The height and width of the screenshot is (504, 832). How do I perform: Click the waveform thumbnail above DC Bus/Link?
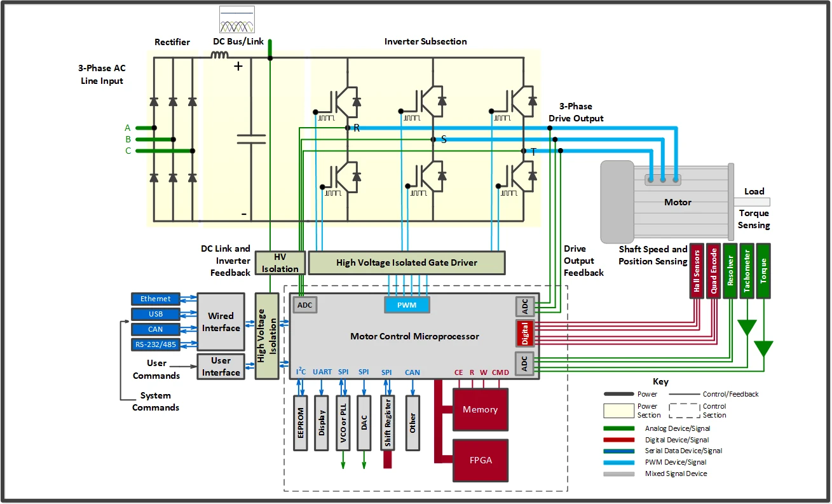pyautogui.click(x=236, y=20)
